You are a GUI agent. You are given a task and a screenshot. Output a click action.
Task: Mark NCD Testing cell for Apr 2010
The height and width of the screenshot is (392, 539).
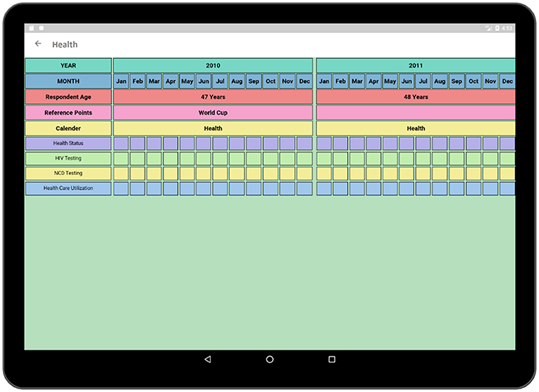tap(171, 173)
